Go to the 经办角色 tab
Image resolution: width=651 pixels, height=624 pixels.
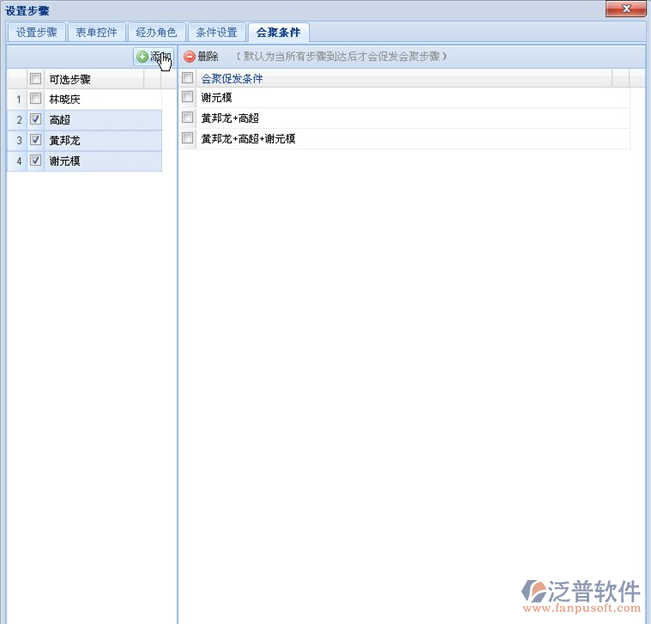[156, 32]
